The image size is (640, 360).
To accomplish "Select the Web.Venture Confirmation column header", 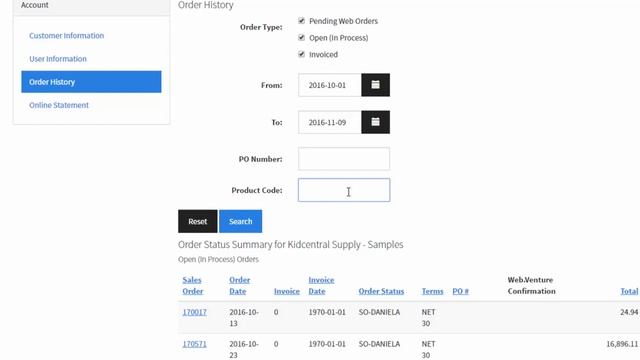I will [x=531, y=285].
